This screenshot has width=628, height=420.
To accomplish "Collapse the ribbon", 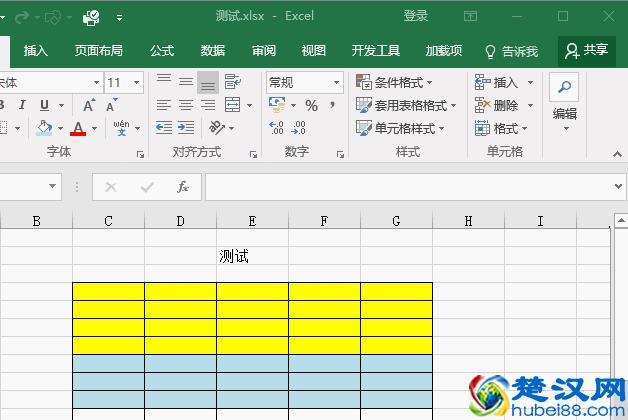I will pos(617,154).
